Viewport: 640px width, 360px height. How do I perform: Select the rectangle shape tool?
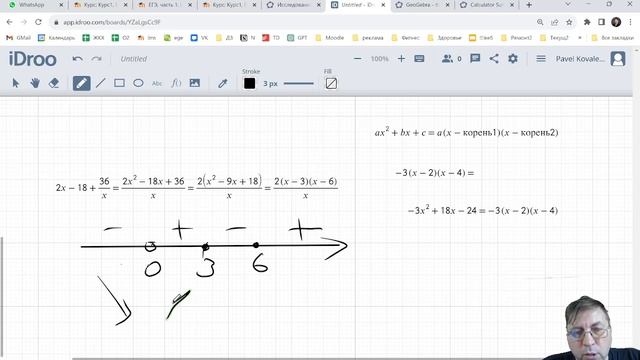[119, 83]
